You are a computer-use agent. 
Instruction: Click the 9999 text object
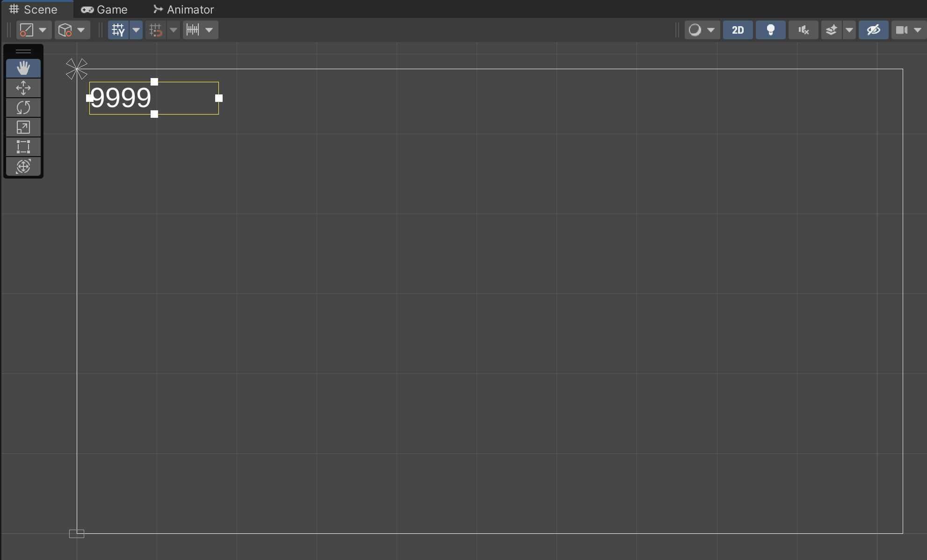click(121, 98)
